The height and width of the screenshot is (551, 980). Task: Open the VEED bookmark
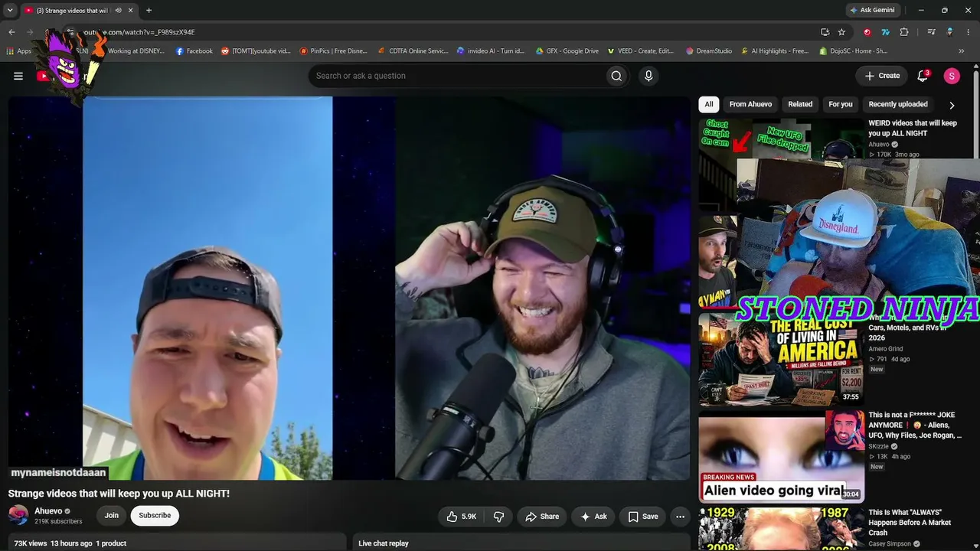click(641, 51)
